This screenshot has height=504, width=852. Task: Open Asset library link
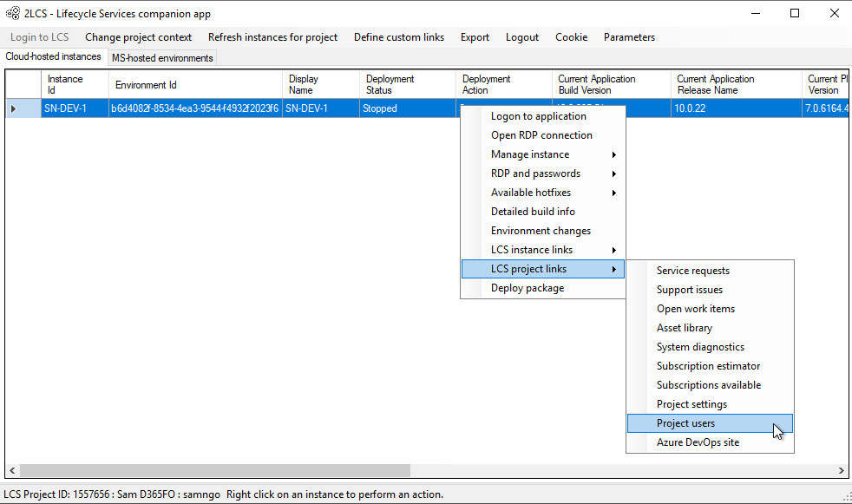pyautogui.click(x=710, y=328)
